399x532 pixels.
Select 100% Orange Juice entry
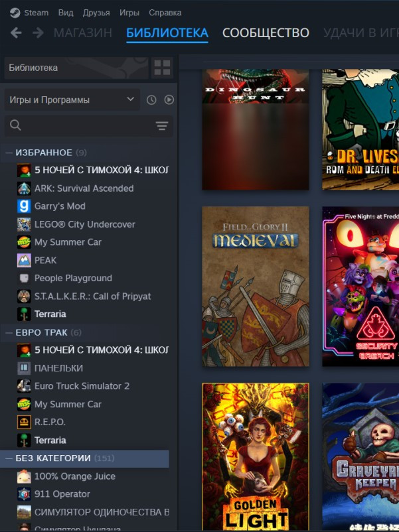(75, 476)
